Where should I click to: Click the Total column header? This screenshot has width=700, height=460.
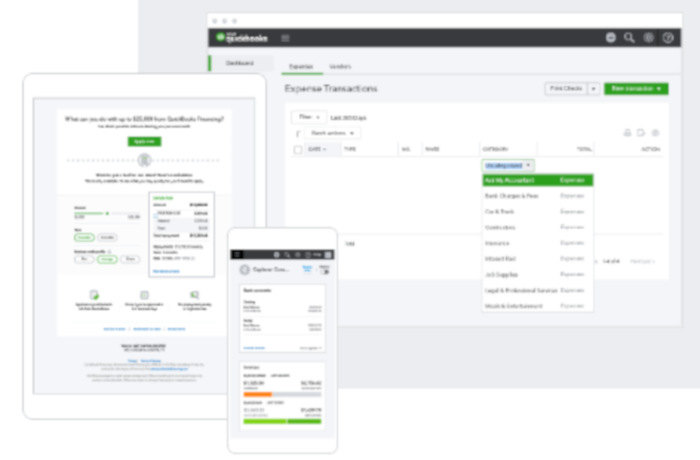pyautogui.click(x=584, y=149)
